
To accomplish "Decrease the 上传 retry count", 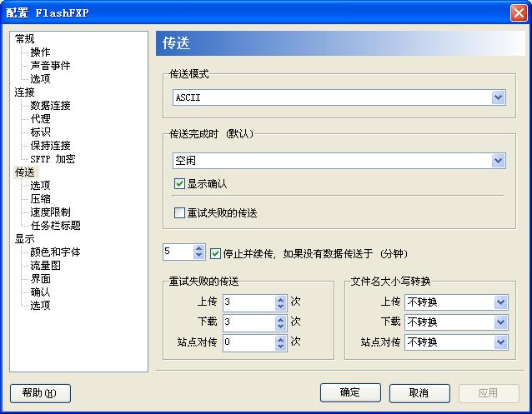I will [280, 307].
